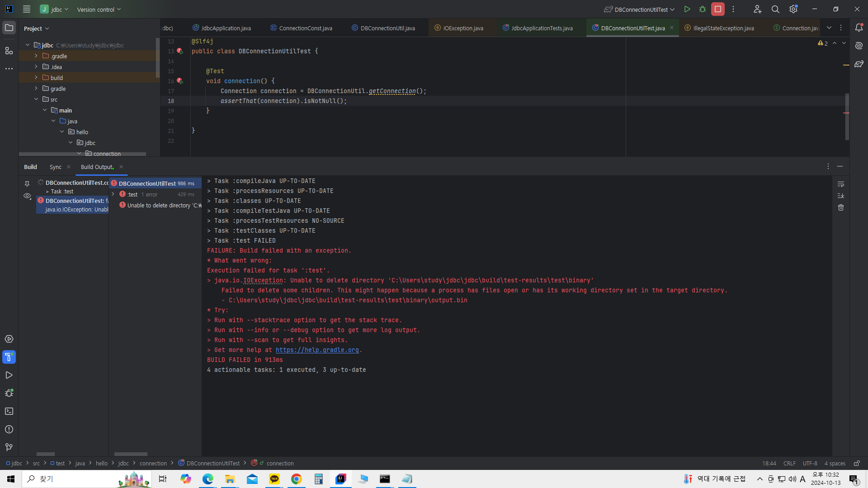Open the Terminal tool window icon
Viewport: 868px width, 488px height.
coord(9,411)
